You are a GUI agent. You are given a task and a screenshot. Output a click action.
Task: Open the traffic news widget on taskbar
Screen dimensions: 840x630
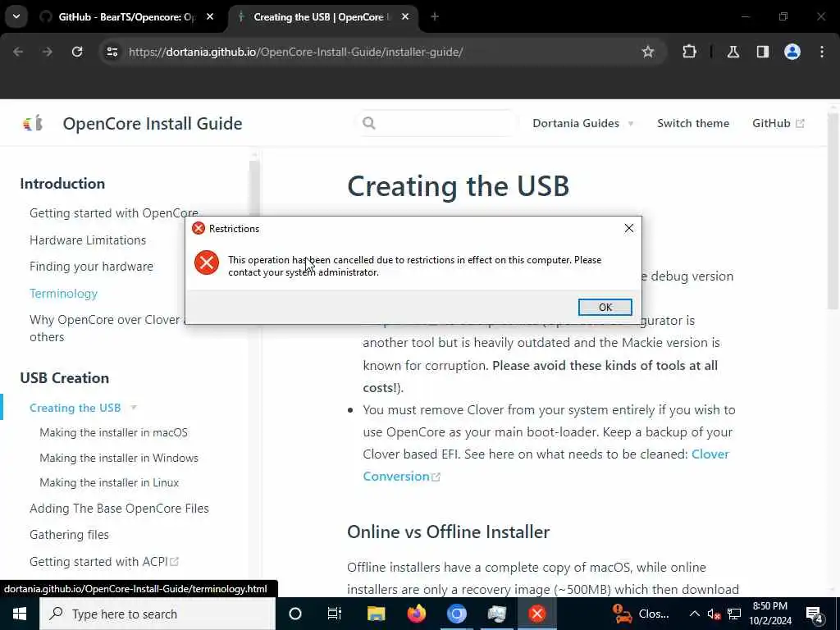[640, 614]
